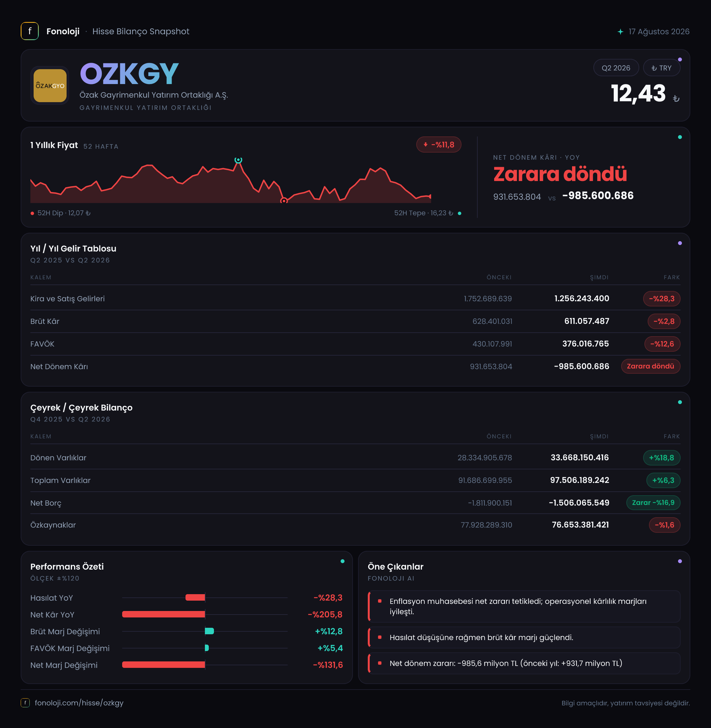Open the fonoloji.com/hisse/ozkgy link
This screenshot has height=728, width=711.
point(79,702)
